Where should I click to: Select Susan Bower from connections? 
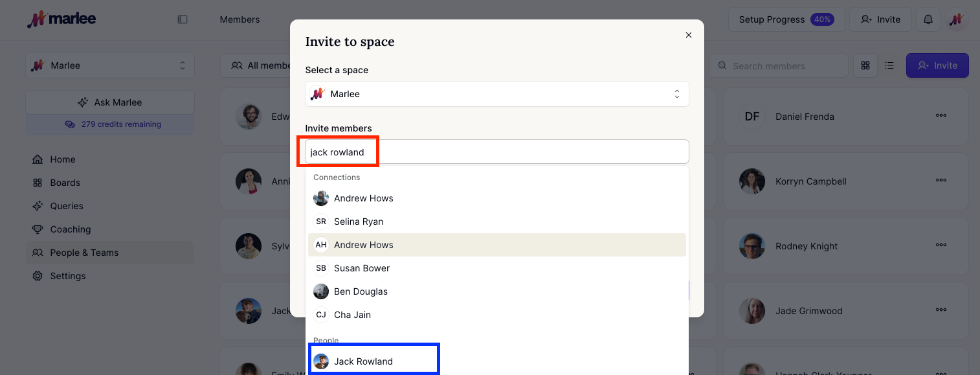click(x=497, y=268)
